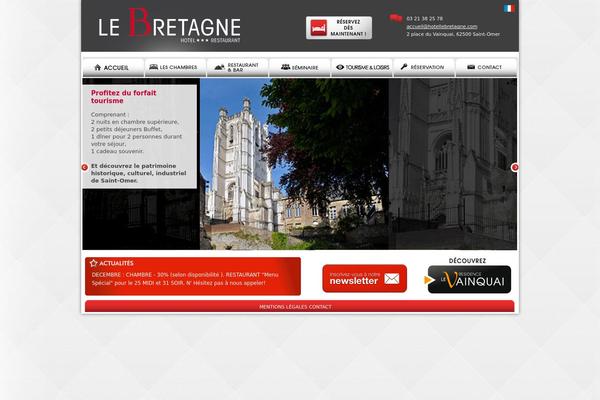Click Profitez du forfait tourisme heading

[124, 96]
